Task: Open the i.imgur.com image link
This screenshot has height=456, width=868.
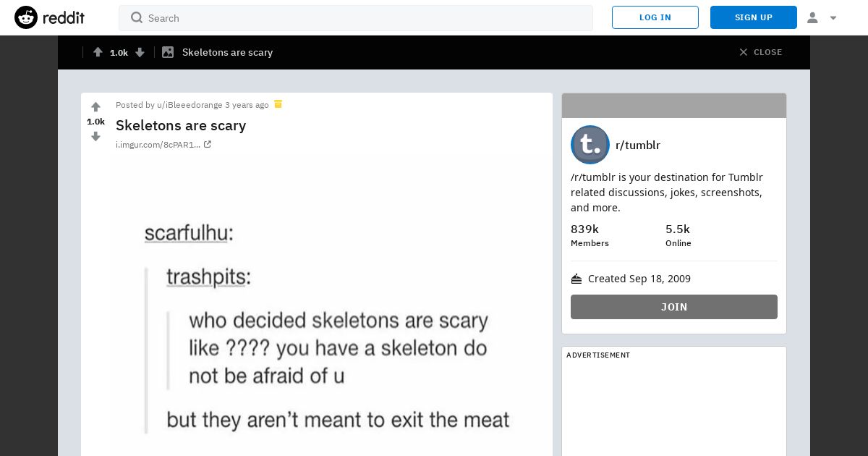Action: [158, 145]
